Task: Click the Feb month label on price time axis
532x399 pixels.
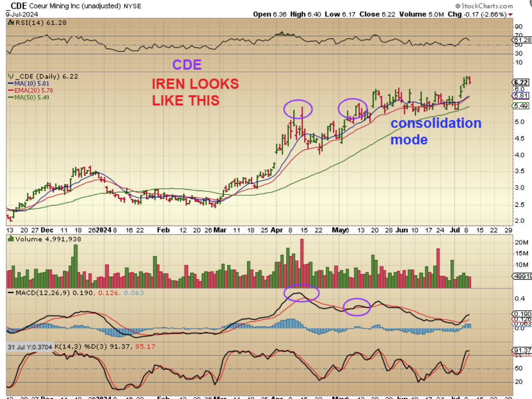Action: 164,230
